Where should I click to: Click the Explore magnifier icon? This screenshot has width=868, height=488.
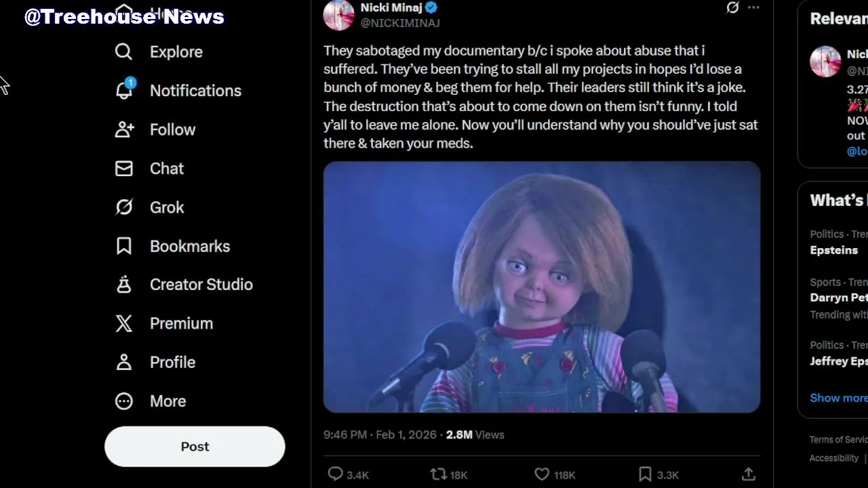point(123,52)
